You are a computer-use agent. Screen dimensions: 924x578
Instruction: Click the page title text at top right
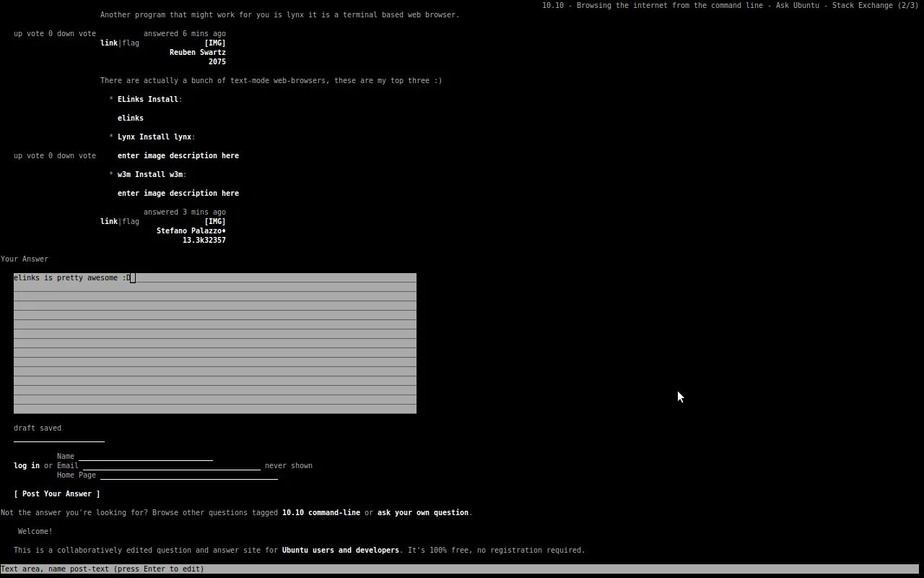tap(731, 5)
